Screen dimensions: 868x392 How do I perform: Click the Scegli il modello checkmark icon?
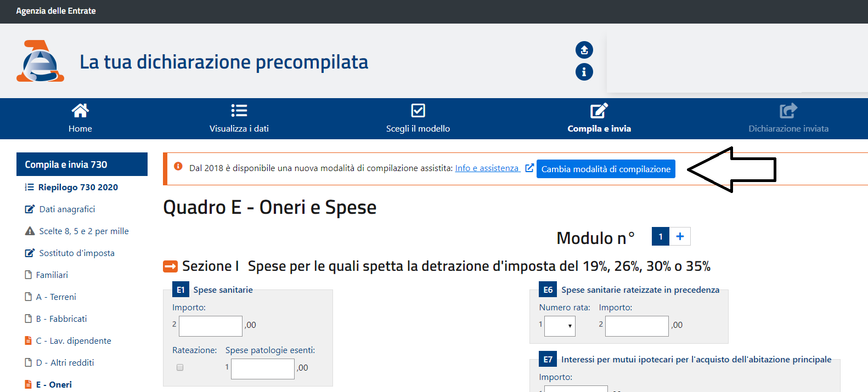(418, 110)
